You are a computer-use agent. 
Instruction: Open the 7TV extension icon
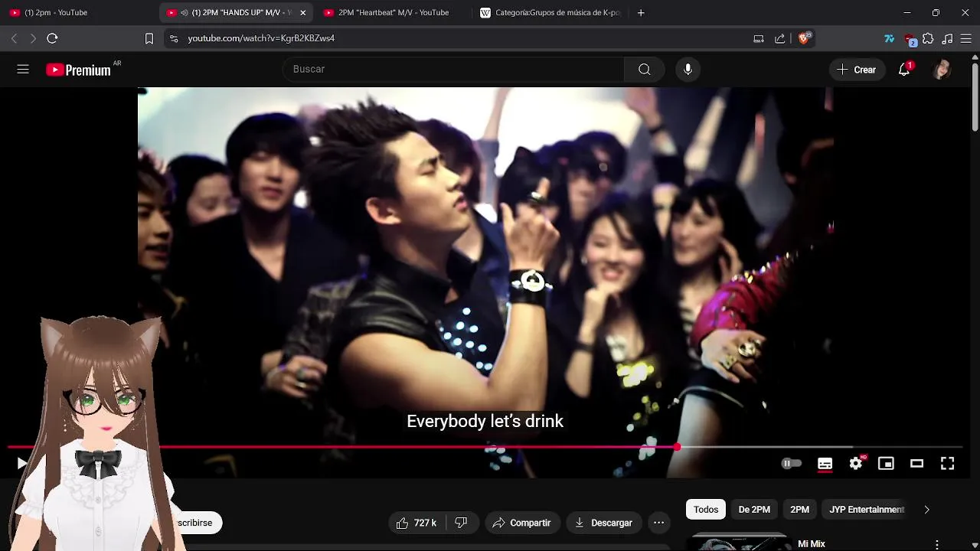pos(889,38)
